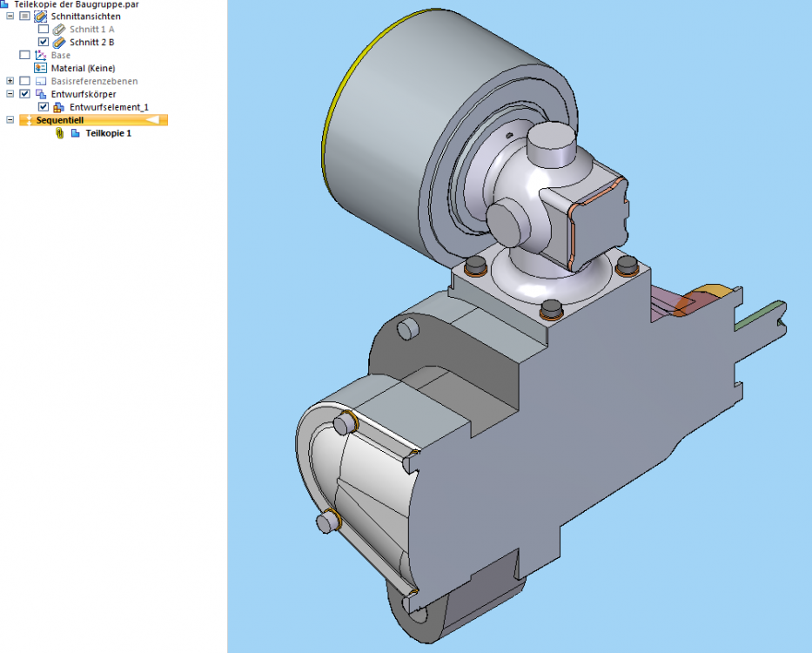Click the Schnitt 2 B section icon
Image resolution: width=812 pixels, height=653 pixels.
58,42
